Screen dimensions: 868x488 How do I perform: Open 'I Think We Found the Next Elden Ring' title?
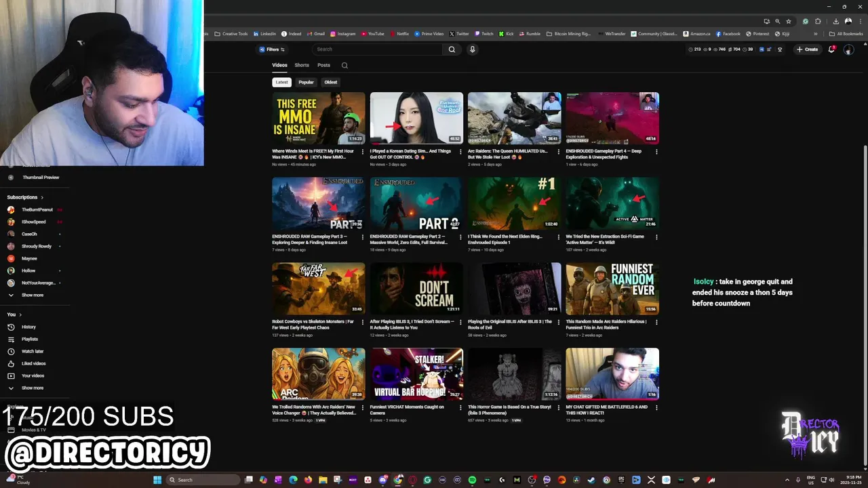point(507,239)
